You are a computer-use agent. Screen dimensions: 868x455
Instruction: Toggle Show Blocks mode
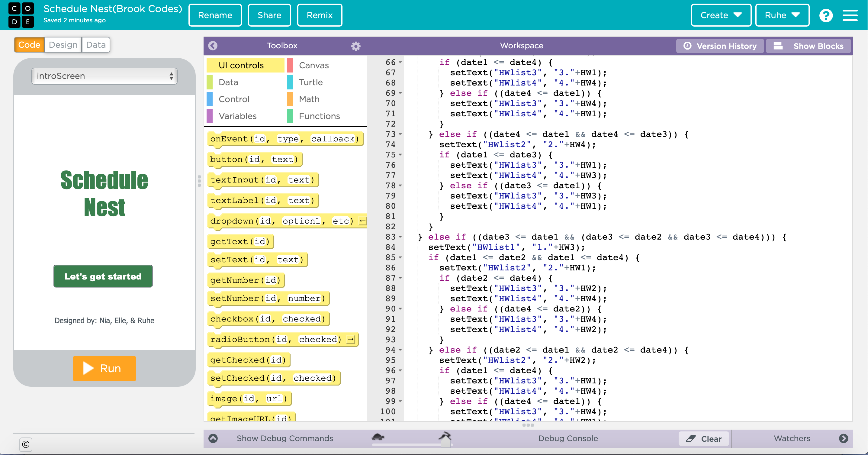(809, 46)
